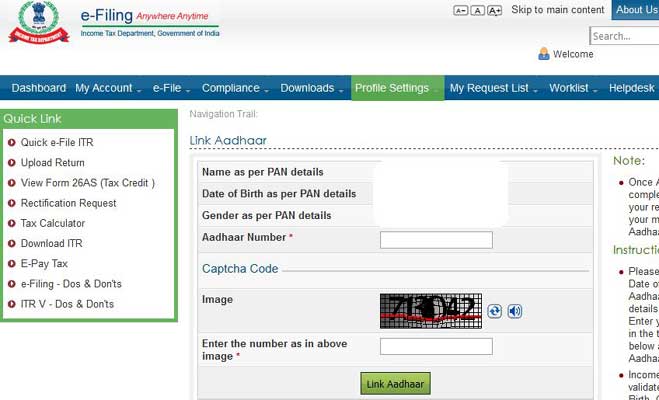Image resolution: width=659 pixels, height=400 pixels.
Task: Expand the Compliance menu
Action: tap(235, 88)
